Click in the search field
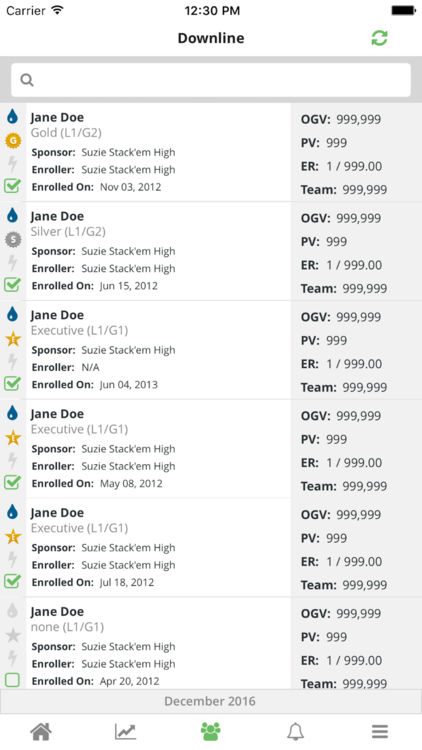Viewport: 422px width, 750px height. click(x=211, y=80)
